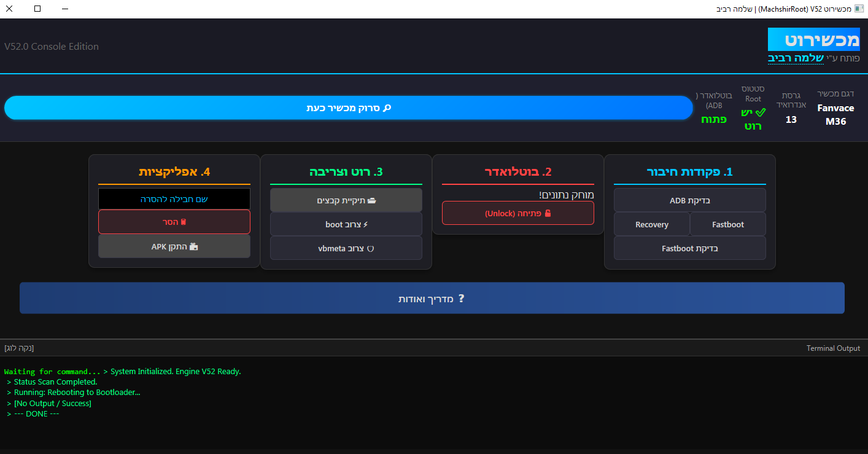Image resolution: width=868 pixels, height=454 pixels.
Task: Open the guide and about bar
Action: pos(432,298)
